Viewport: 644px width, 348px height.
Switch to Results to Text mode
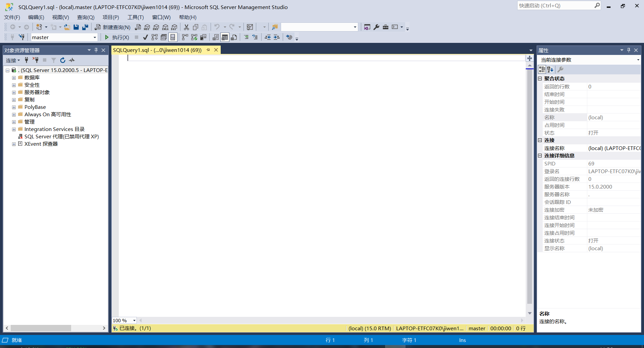tap(216, 37)
